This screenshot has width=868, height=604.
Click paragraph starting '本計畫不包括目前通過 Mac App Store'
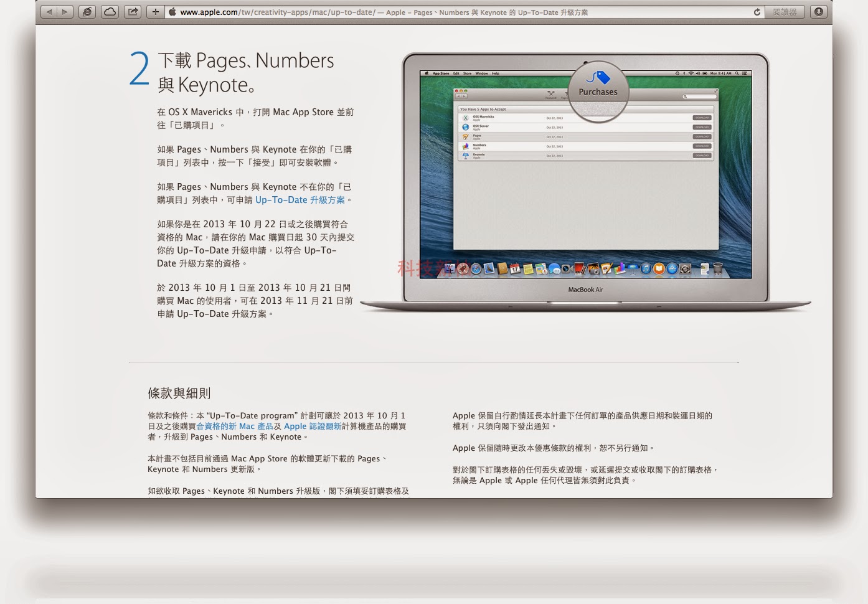267,464
